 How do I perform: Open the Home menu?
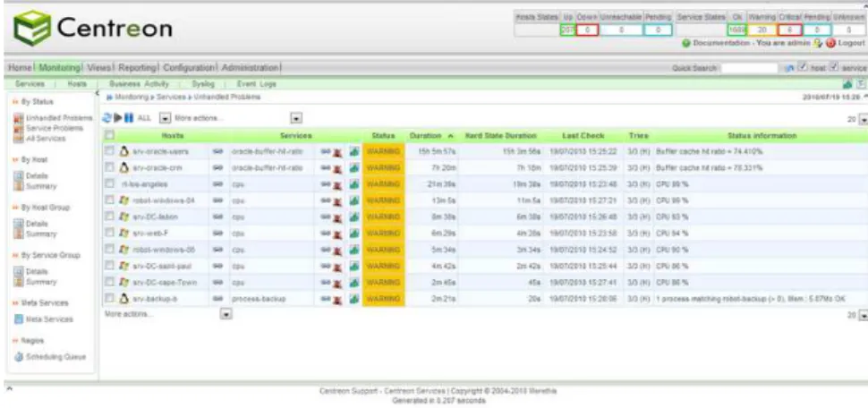[x=20, y=67]
